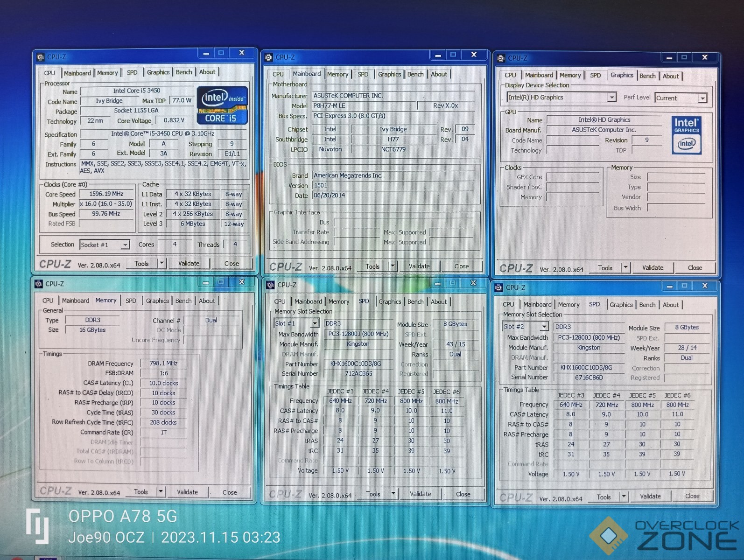Click GPU Name field Intel HD Graphics
The image size is (744, 560).
604,120
